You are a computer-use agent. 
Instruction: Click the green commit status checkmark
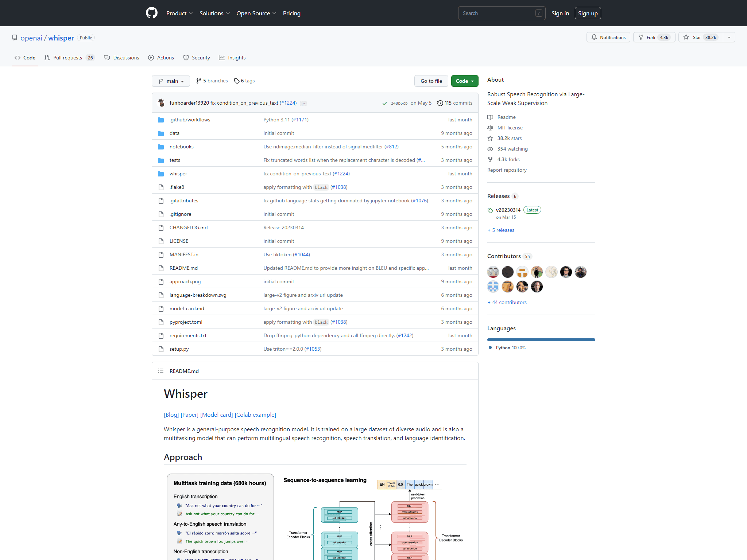tap(384, 103)
